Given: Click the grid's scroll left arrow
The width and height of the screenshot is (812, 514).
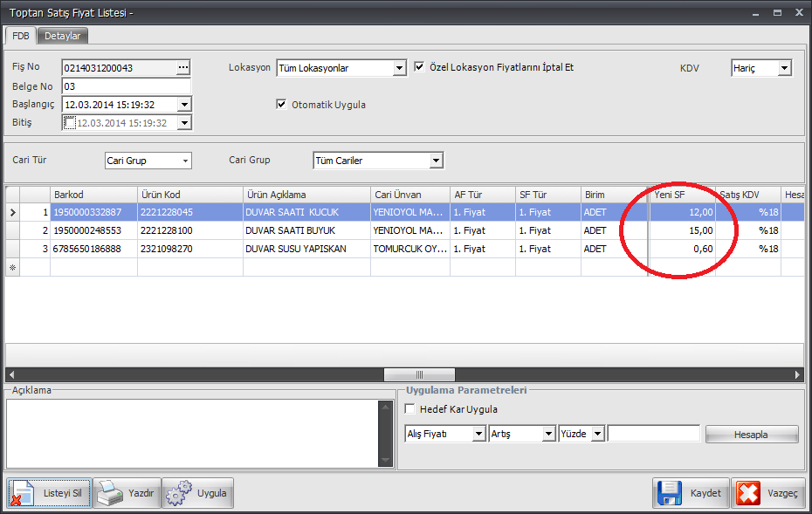Looking at the screenshot, I should tap(11, 374).
